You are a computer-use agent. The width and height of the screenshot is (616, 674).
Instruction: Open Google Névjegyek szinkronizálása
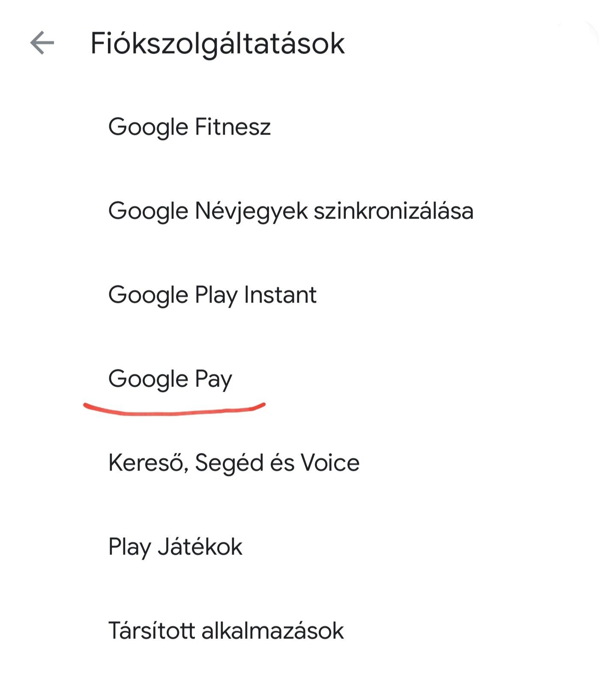(308, 211)
